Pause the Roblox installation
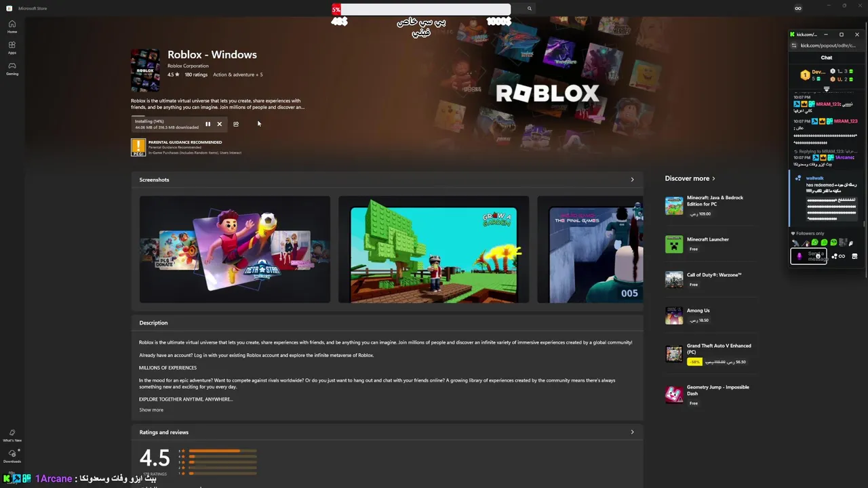This screenshot has width=868, height=488. [208, 124]
